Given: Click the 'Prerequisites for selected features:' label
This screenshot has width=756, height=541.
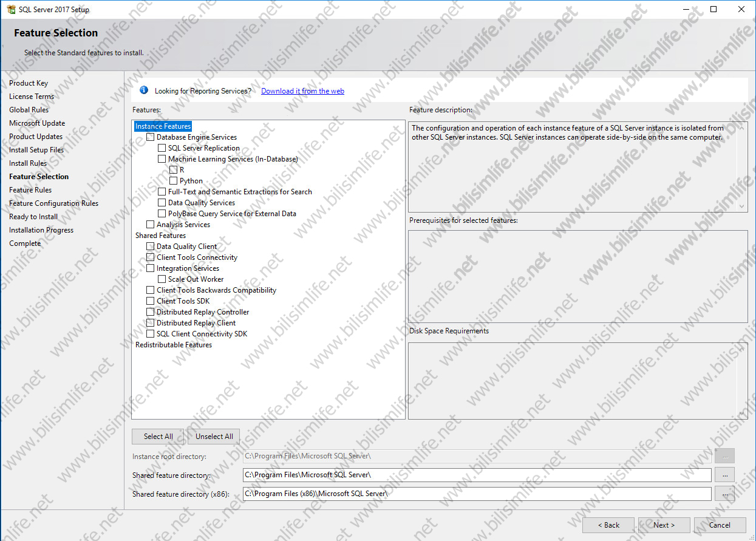Looking at the screenshot, I should [x=463, y=220].
